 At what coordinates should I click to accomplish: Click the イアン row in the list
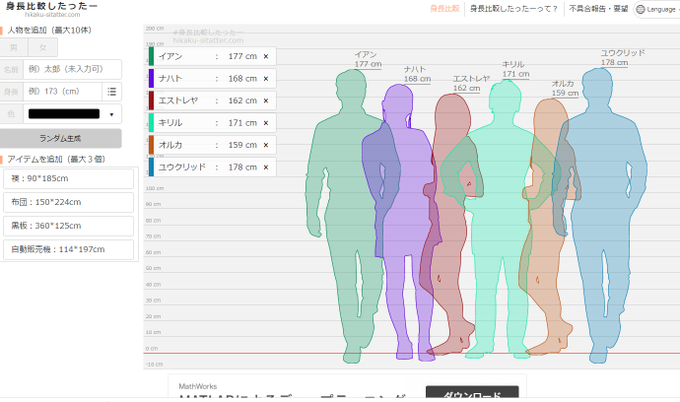[212, 56]
